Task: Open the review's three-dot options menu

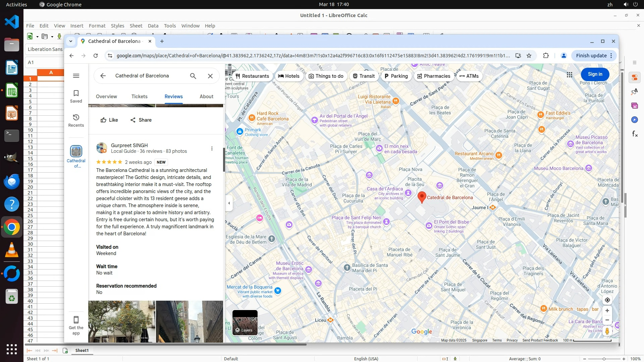Action: tap(212, 148)
